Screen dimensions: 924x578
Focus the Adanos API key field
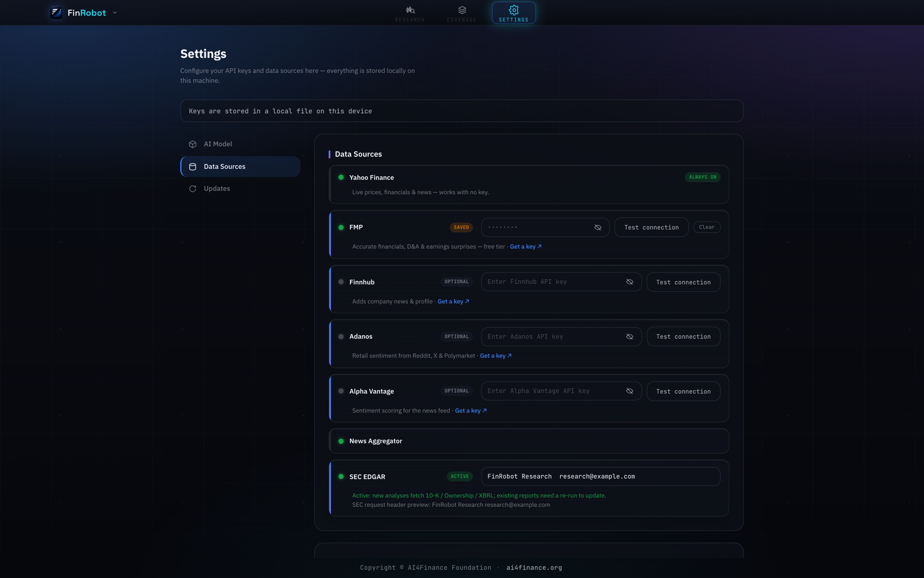click(x=561, y=336)
